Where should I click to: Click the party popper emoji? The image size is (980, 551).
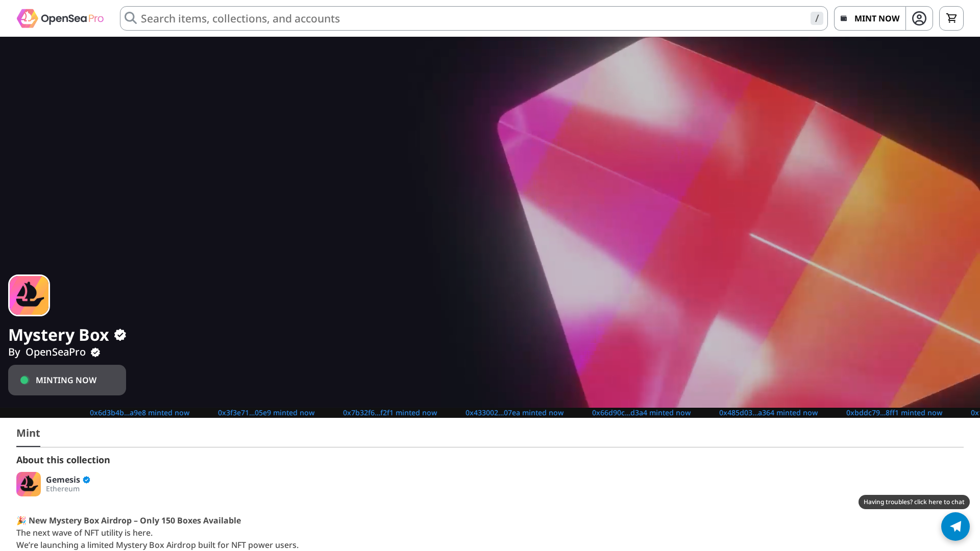click(21, 520)
